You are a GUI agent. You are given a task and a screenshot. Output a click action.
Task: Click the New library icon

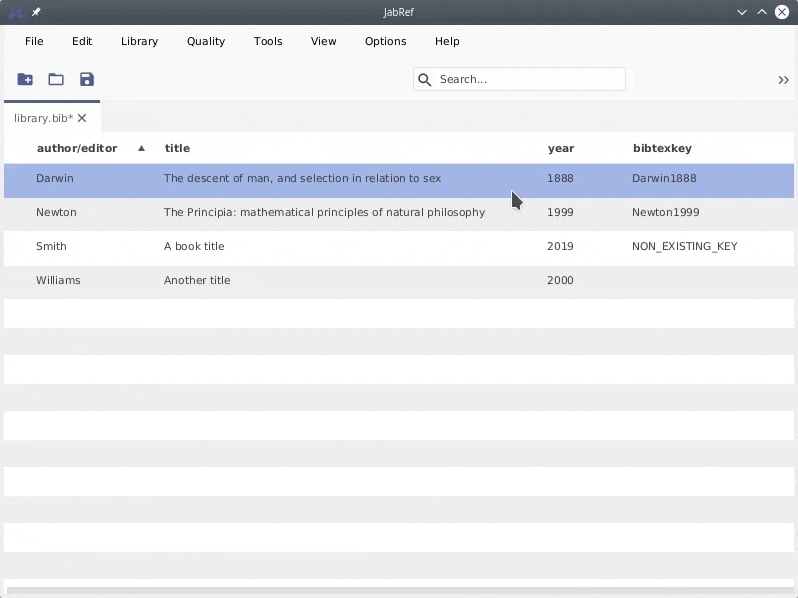25,80
